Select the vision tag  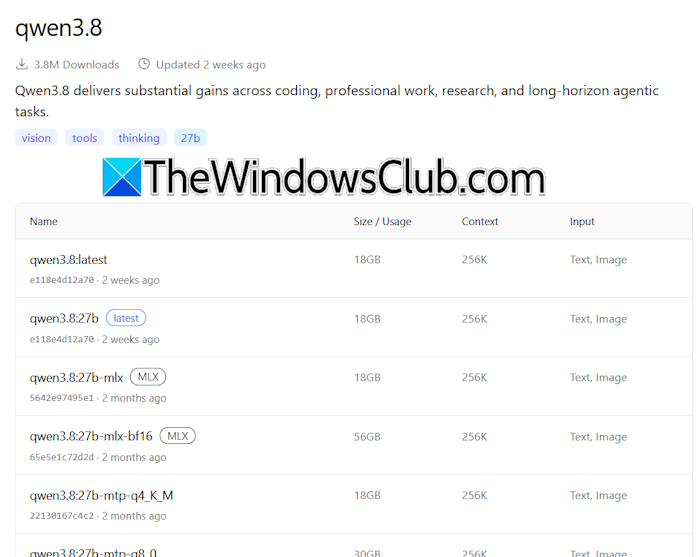pyautogui.click(x=36, y=138)
